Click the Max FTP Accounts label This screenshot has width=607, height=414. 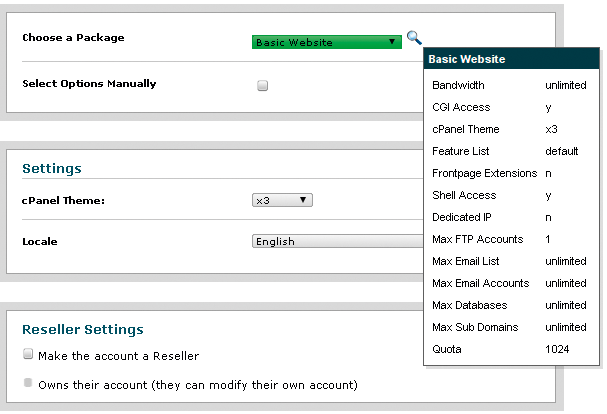478,239
